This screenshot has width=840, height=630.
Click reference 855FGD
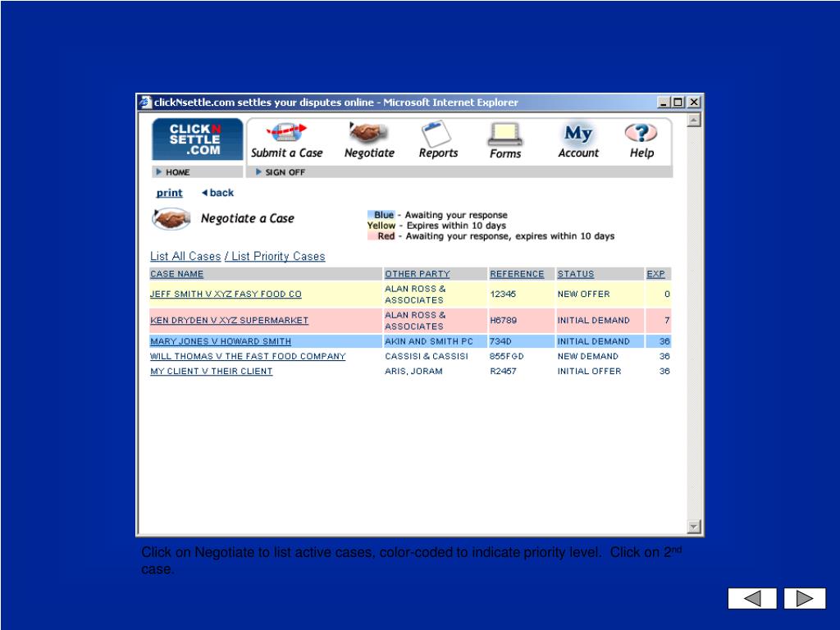coord(507,356)
